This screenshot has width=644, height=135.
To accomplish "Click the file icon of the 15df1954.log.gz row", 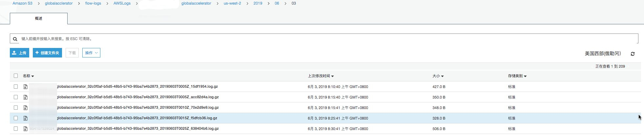I will tap(25, 87).
